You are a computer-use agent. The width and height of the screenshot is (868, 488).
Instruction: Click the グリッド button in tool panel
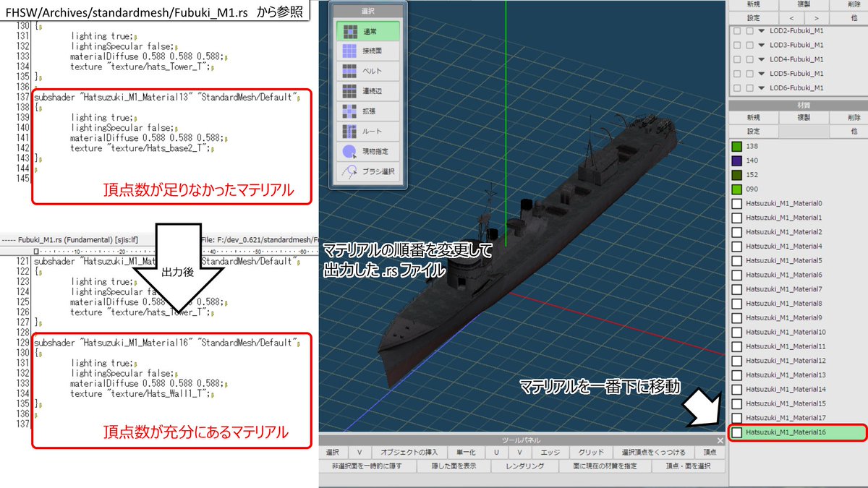point(591,452)
